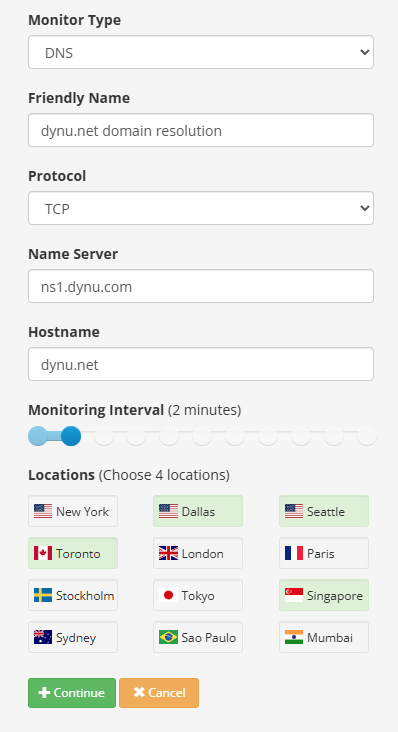Click the Singapore flag icon
This screenshot has width=398, height=732.
(294, 595)
